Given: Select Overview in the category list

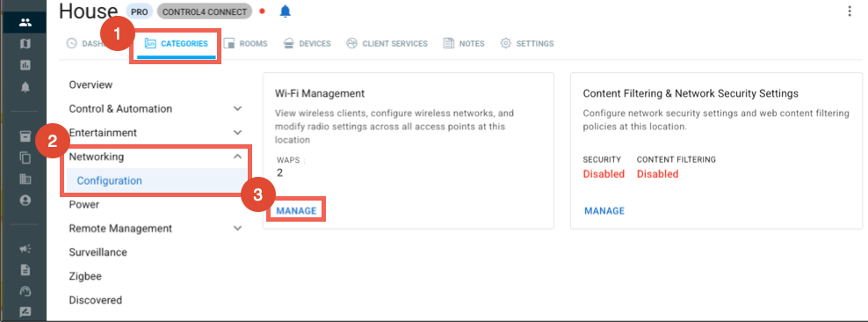Looking at the screenshot, I should click(90, 84).
